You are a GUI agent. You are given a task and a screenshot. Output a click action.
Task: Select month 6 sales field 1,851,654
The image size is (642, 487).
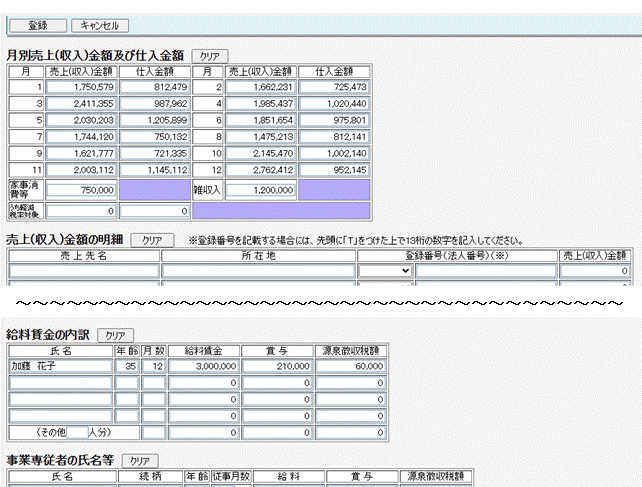click(261, 120)
